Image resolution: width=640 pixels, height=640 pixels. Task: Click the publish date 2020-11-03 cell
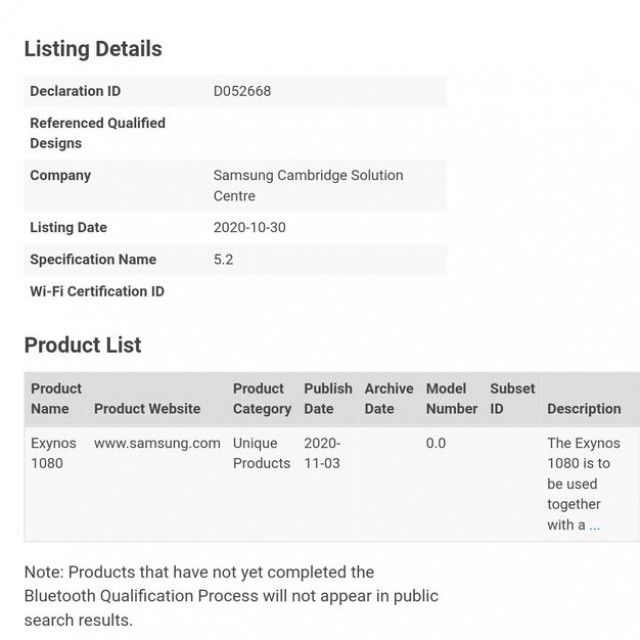click(x=322, y=453)
